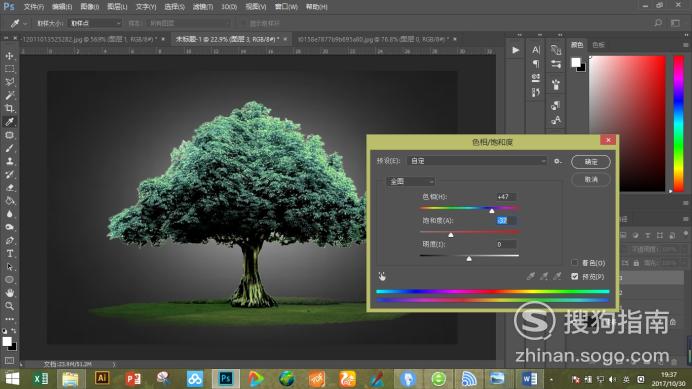
Task: Open the Preset (预设) dropdown
Action: (x=477, y=161)
